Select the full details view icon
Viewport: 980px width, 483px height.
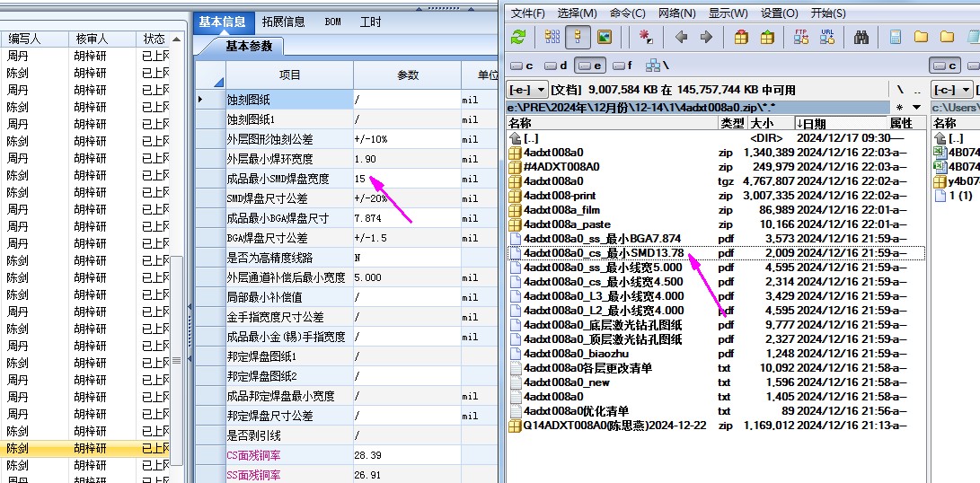coord(578,37)
